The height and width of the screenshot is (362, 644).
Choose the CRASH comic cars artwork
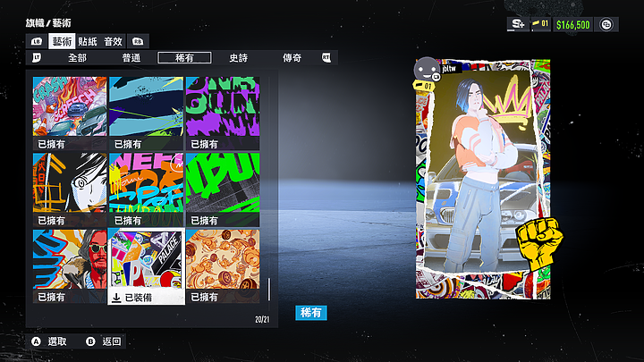tap(70, 114)
